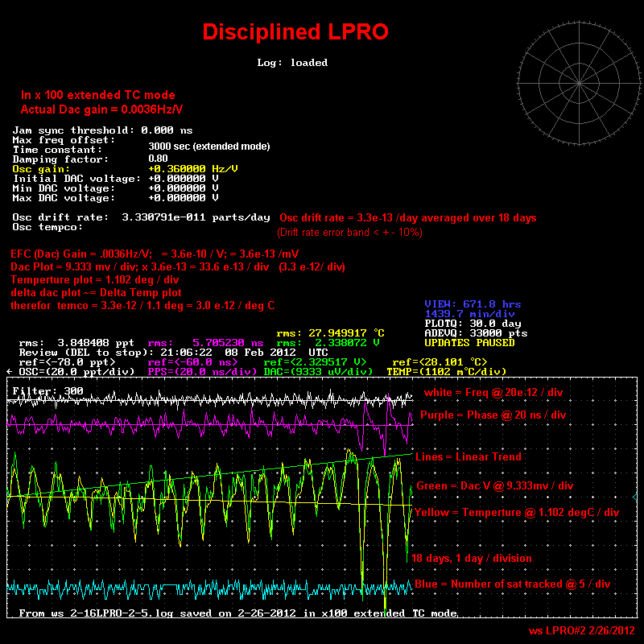Click the 'ADEVQ: 33000 pts' readout
Screen dimensions: 644x644
(x=476, y=333)
